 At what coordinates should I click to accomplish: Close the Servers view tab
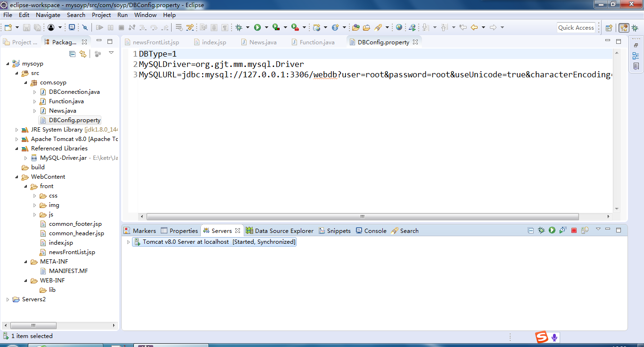238,231
